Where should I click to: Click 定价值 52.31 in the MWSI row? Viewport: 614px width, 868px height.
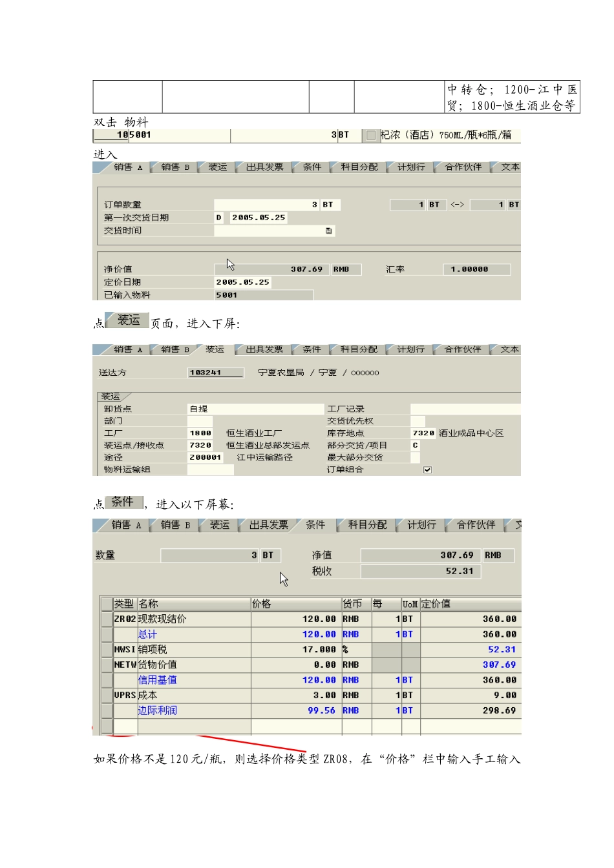471,649
